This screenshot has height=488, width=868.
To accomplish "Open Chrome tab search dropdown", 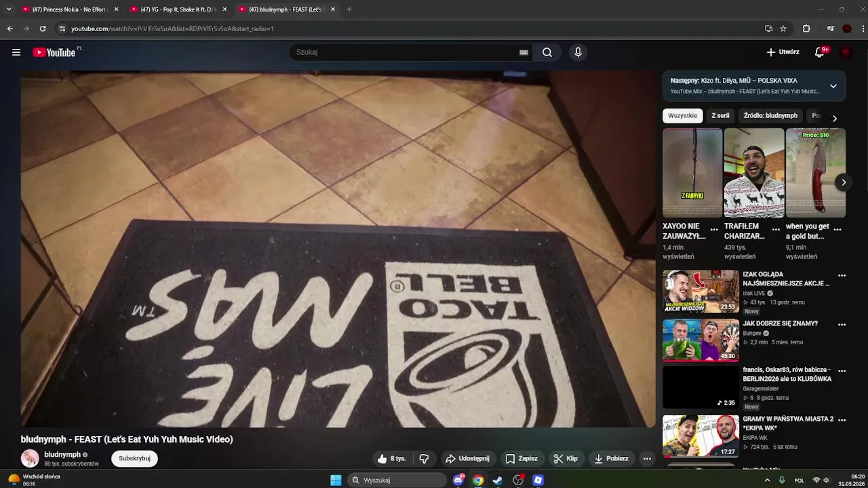I will [x=9, y=9].
